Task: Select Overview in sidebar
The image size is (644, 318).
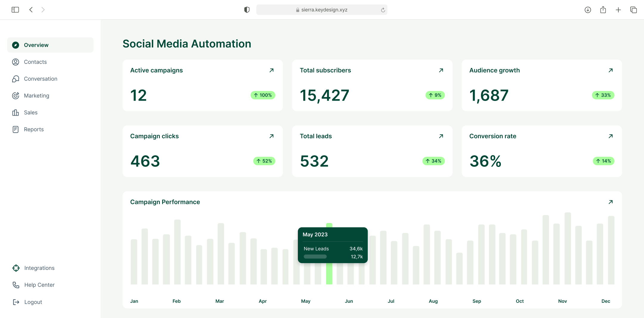Action: click(x=36, y=45)
